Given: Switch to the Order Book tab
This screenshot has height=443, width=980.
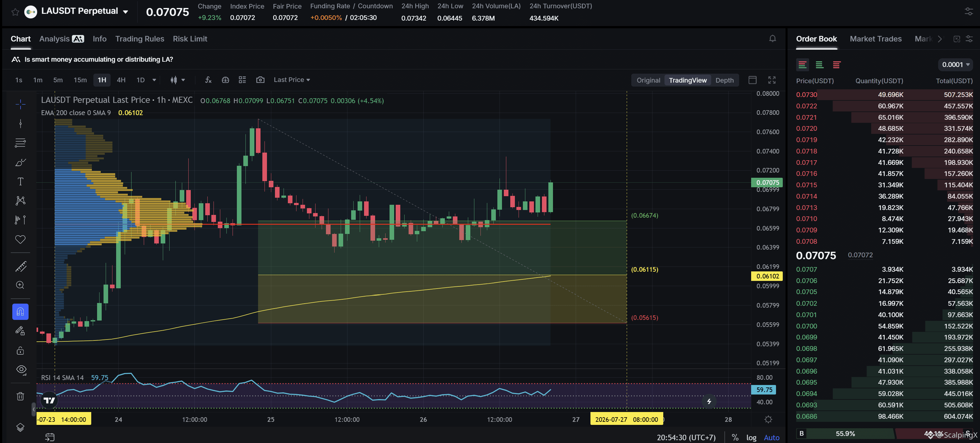Looking at the screenshot, I should pos(817,39).
